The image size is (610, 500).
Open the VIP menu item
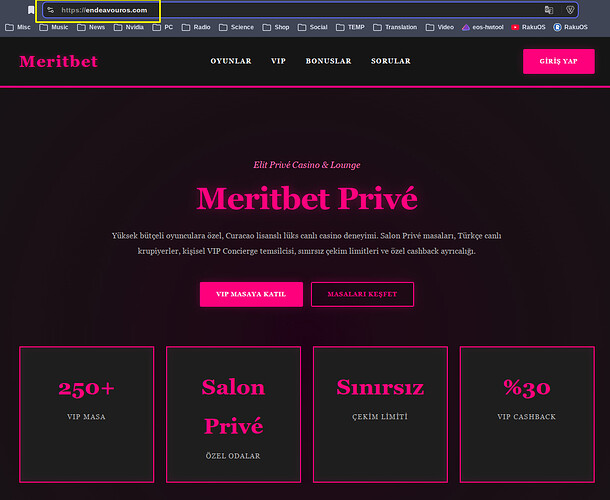(x=279, y=61)
